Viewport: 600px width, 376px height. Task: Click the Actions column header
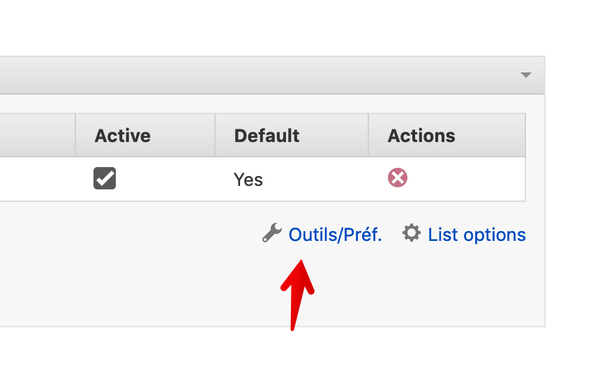(x=421, y=135)
